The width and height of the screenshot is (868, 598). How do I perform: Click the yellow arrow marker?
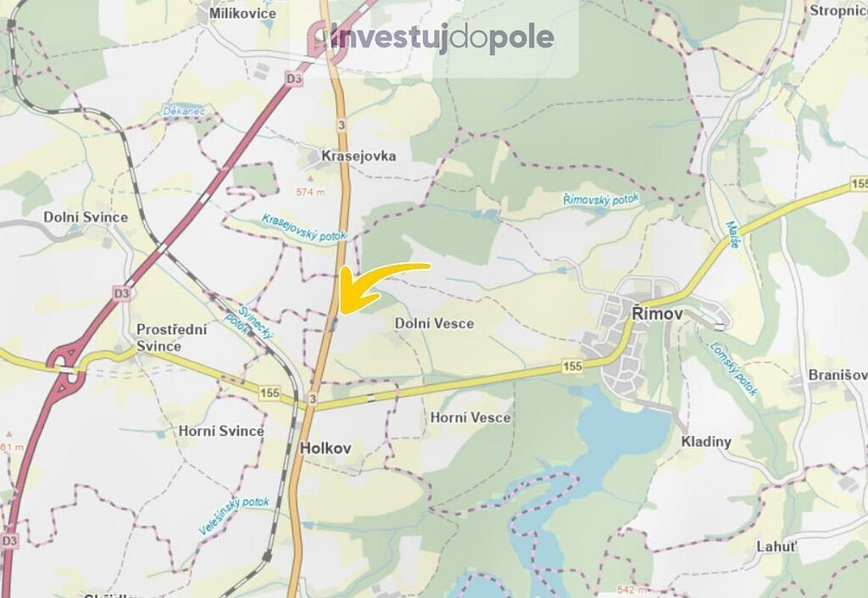pyautogui.click(x=382, y=288)
